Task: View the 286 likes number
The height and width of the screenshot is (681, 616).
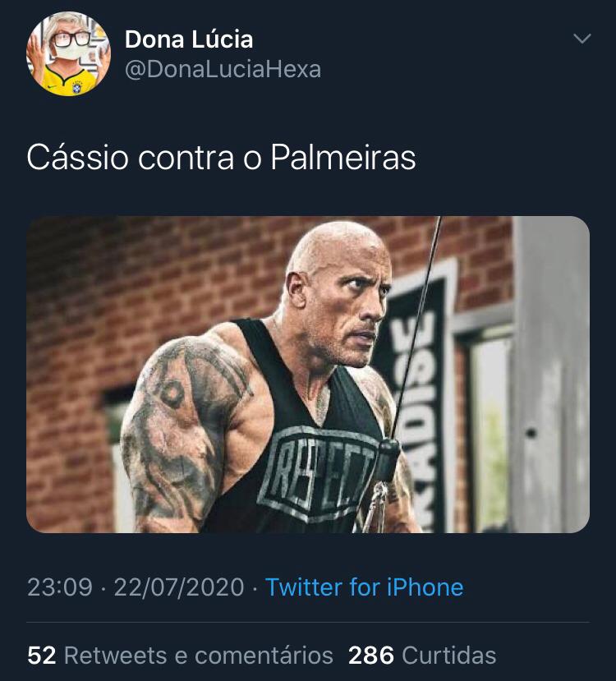Action: coord(371,656)
